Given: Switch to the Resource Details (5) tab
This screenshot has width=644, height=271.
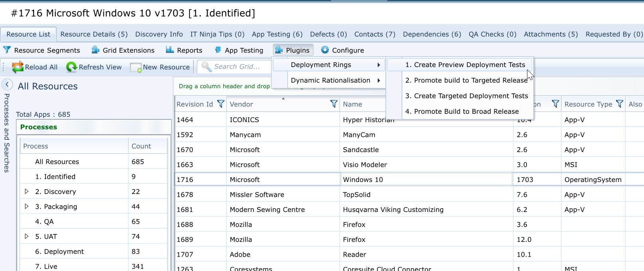Looking at the screenshot, I should 94,34.
